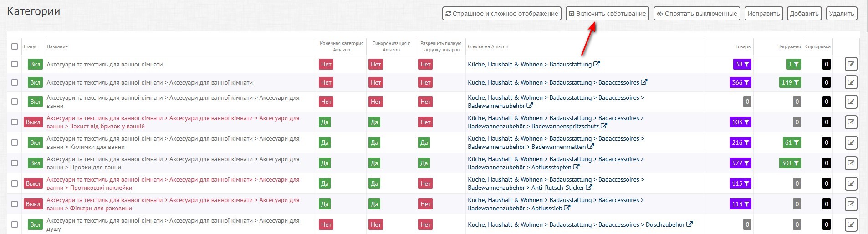Open edit icon for Badewannenspritzschutz row
This screenshot has width=868, height=234.
[851, 122]
